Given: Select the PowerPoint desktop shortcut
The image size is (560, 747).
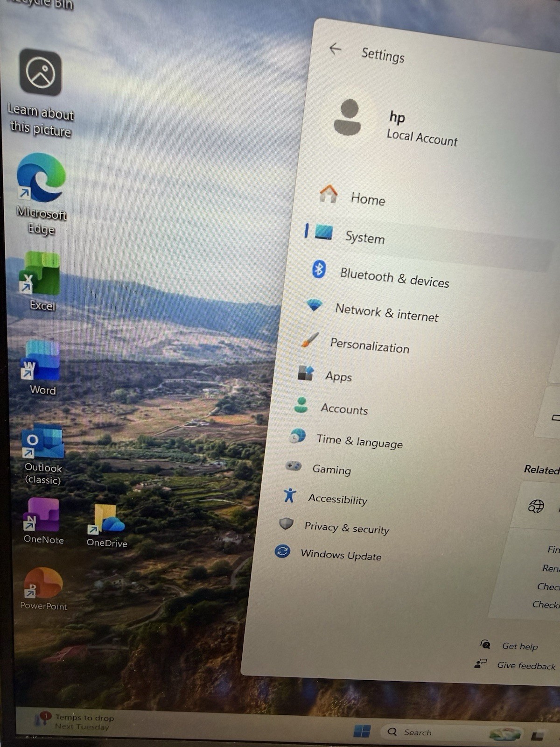Looking at the screenshot, I should point(43,589).
